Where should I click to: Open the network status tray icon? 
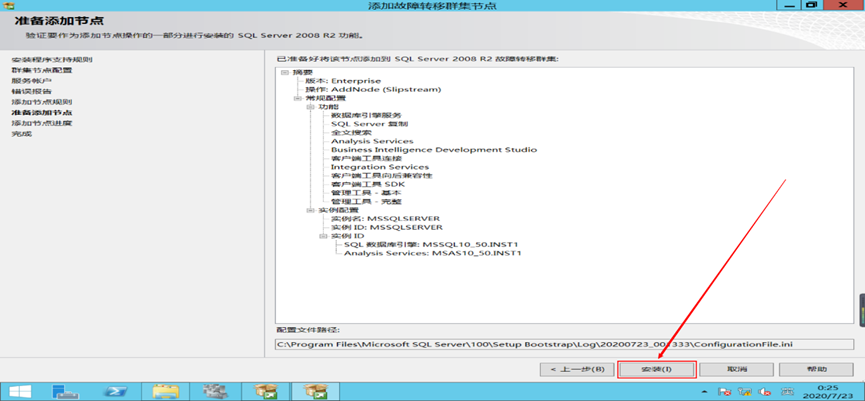click(x=745, y=392)
